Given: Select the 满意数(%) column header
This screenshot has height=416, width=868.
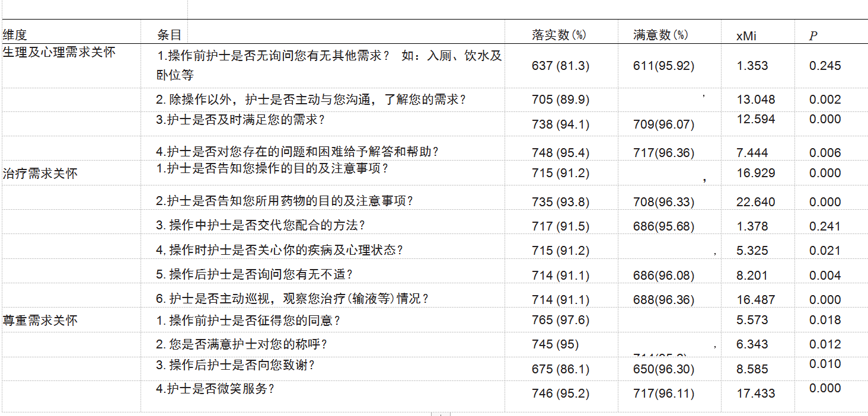Looking at the screenshot, I should pos(660,35).
